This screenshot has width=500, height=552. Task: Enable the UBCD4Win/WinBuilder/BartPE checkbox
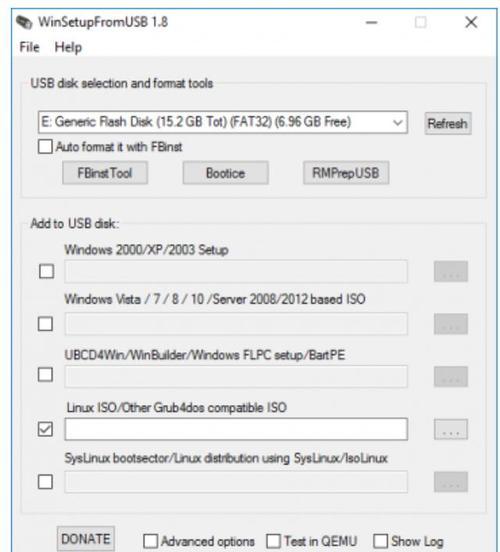point(45,375)
